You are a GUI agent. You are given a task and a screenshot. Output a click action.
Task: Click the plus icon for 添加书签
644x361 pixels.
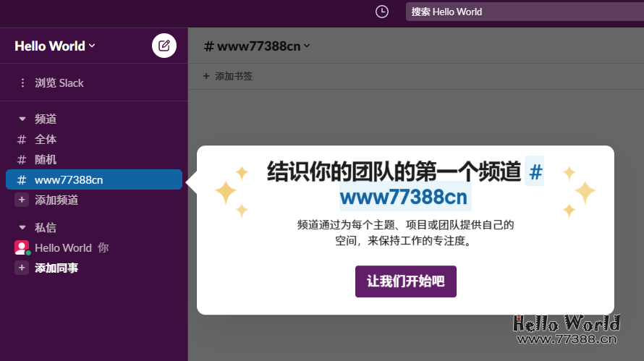point(206,76)
